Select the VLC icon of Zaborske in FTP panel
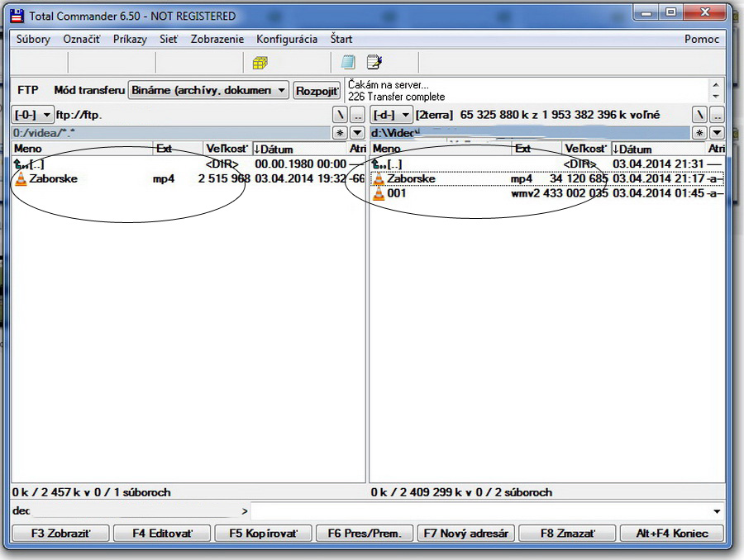Viewport: 744px width, 560px height. pyautogui.click(x=21, y=178)
